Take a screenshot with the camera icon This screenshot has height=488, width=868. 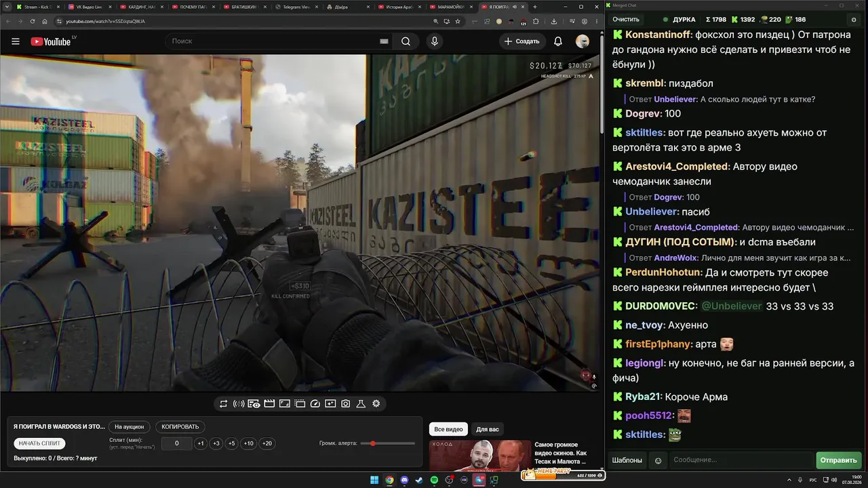tap(346, 404)
